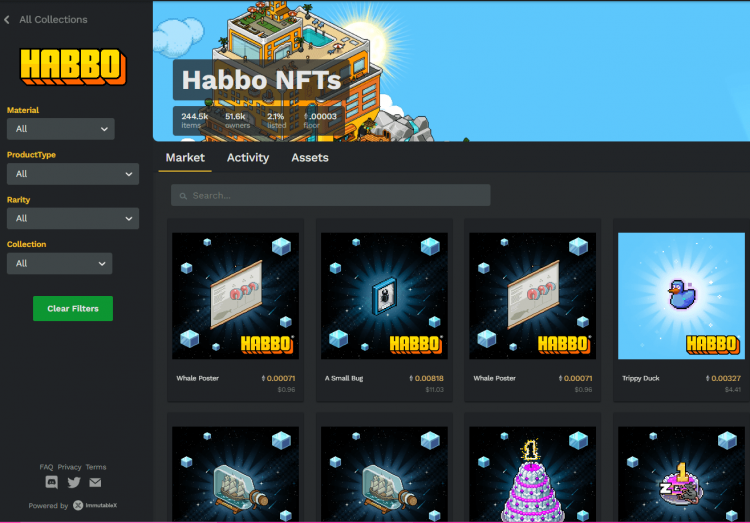Open the Twitter icon link
This screenshot has width=750, height=523.
[74, 482]
